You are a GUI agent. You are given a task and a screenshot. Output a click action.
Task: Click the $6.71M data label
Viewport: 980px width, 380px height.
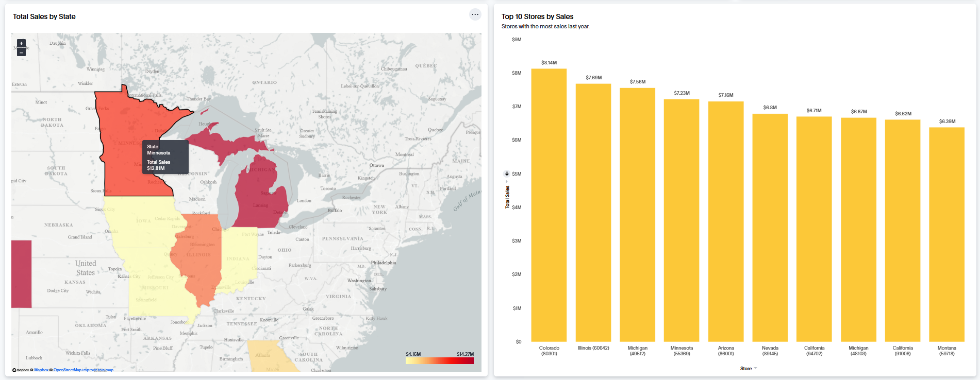[814, 111]
